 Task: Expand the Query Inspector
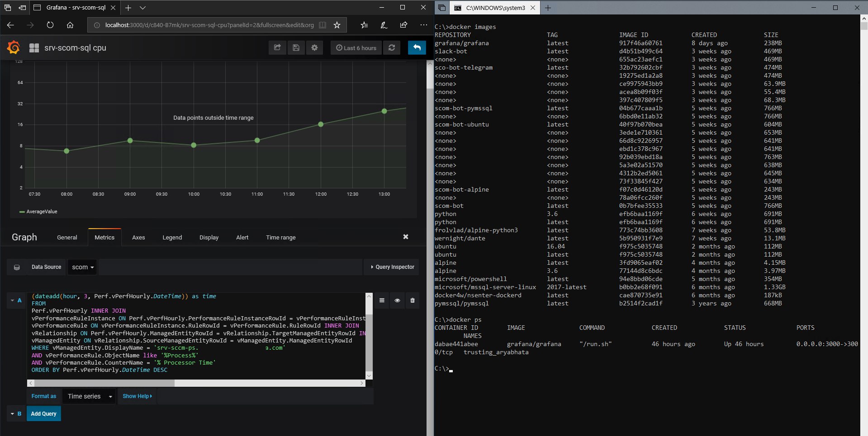[x=392, y=267]
